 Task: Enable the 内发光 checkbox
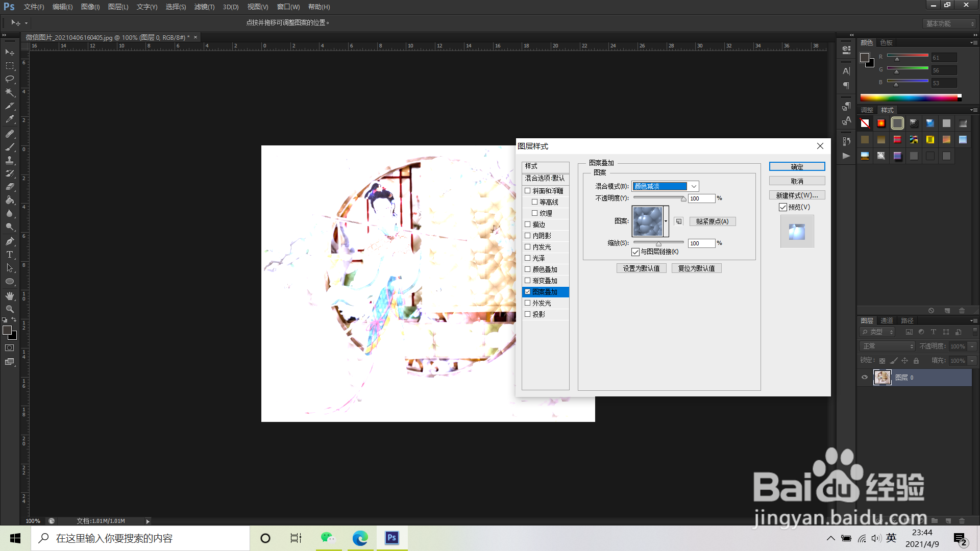point(528,247)
